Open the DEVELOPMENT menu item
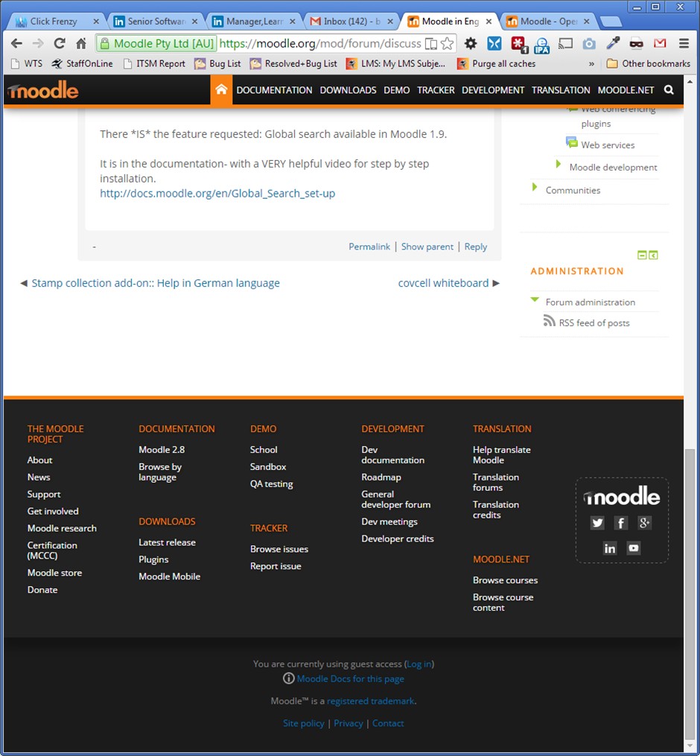This screenshot has width=700, height=756. tap(493, 90)
